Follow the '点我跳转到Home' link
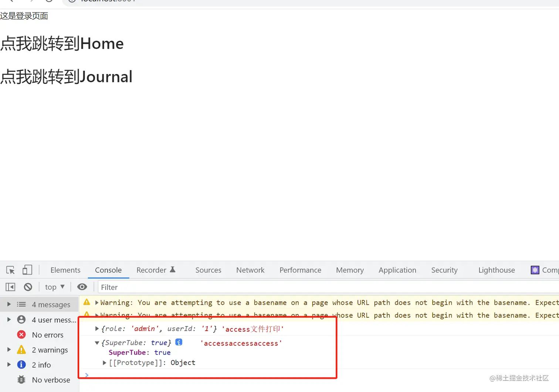559x392 pixels. 62,44
